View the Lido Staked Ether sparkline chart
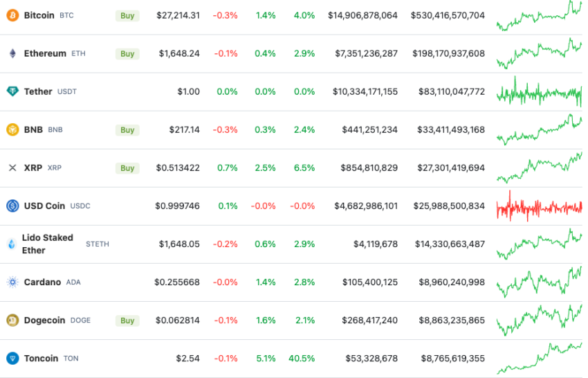Screen dimensions: 588x378 tap(540, 244)
